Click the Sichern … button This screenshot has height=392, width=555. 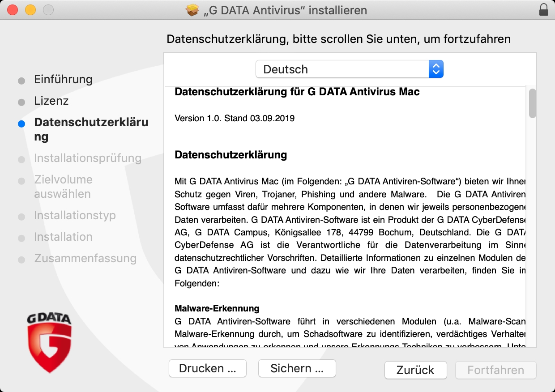coord(297,368)
